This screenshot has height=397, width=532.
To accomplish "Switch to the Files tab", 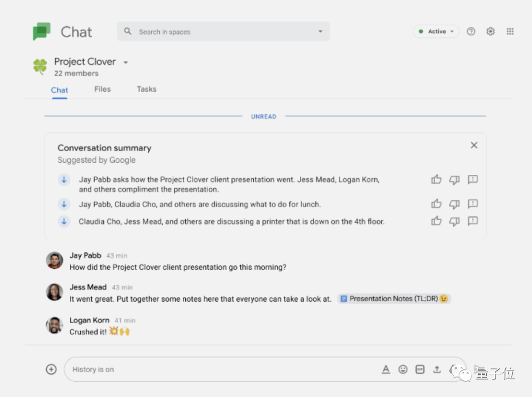I will click(102, 89).
